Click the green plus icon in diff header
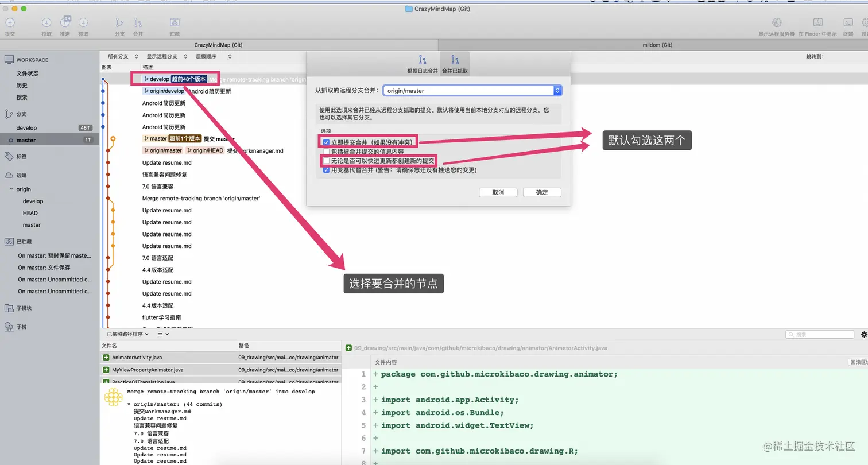This screenshot has height=465, width=868. point(348,348)
